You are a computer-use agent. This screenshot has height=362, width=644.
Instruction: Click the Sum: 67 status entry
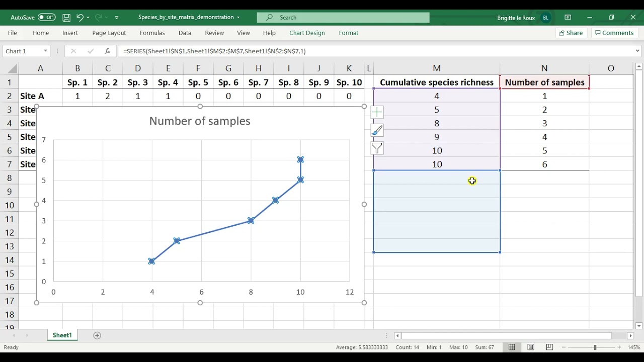pos(484,347)
